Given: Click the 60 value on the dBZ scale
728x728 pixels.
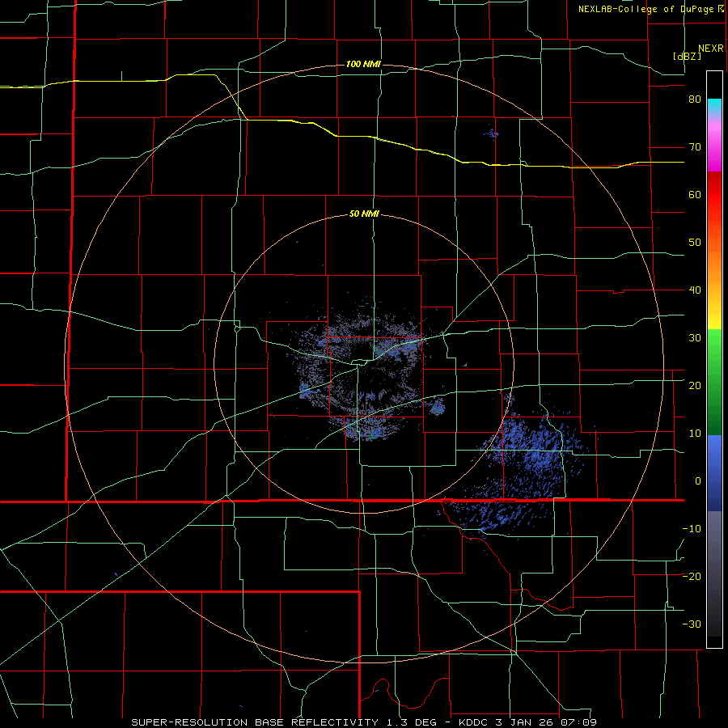Looking at the screenshot, I should click(x=695, y=194).
